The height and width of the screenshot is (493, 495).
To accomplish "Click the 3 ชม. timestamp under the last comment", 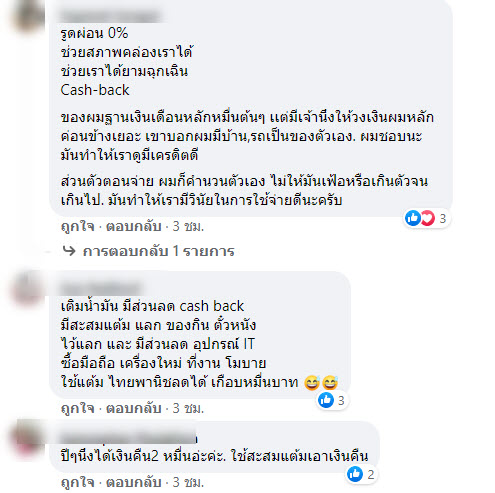I will click(188, 482).
